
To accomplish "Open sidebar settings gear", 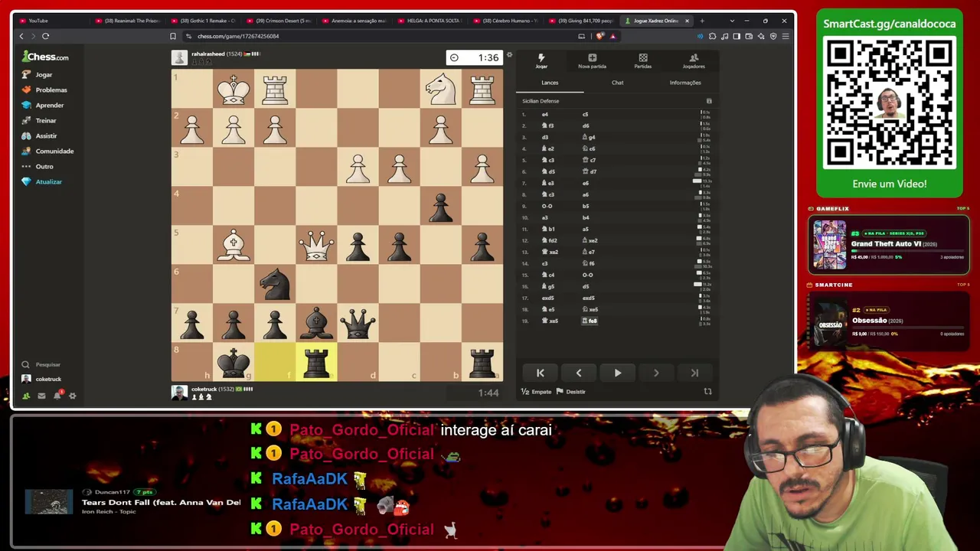I will 73,396.
